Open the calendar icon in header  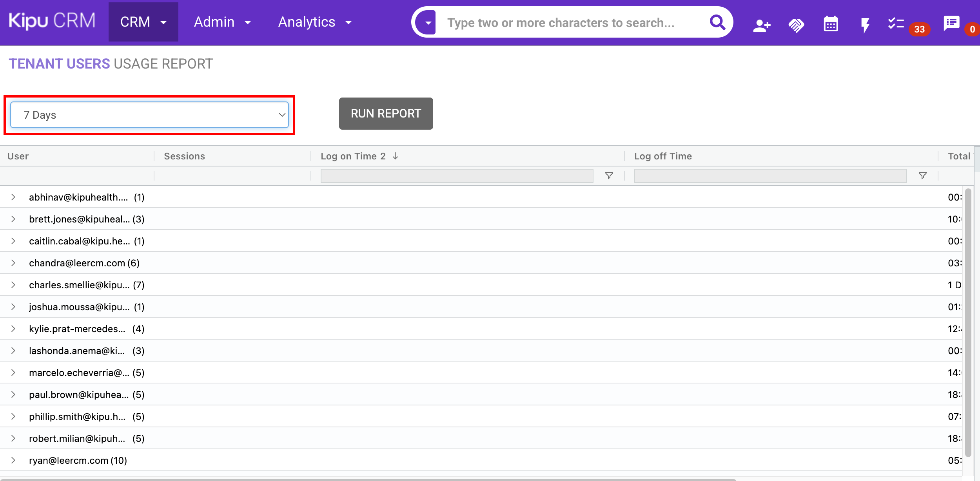coord(831,24)
